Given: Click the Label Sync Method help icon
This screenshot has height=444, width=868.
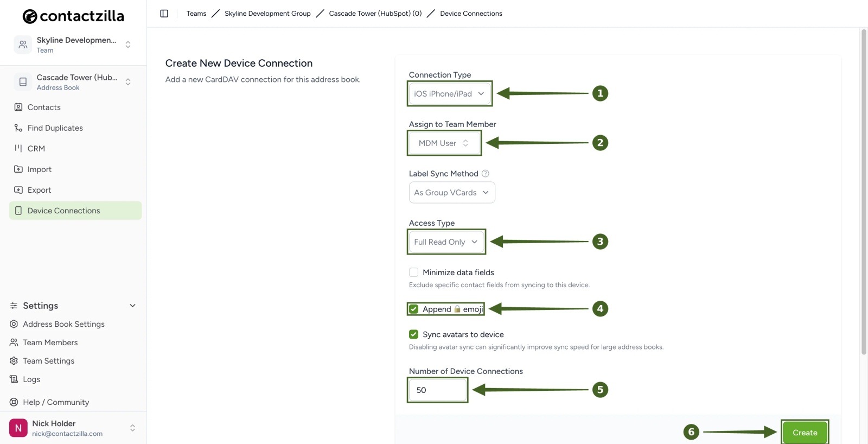Looking at the screenshot, I should (x=486, y=174).
